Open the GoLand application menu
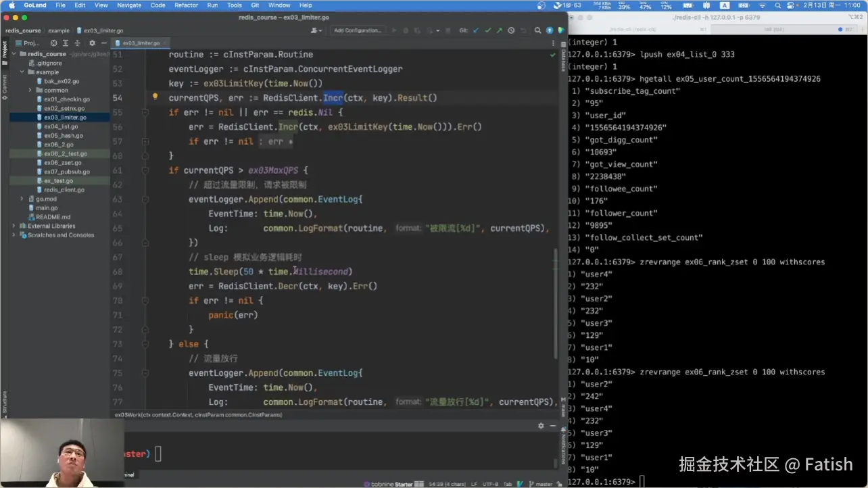 coord(34,5)
